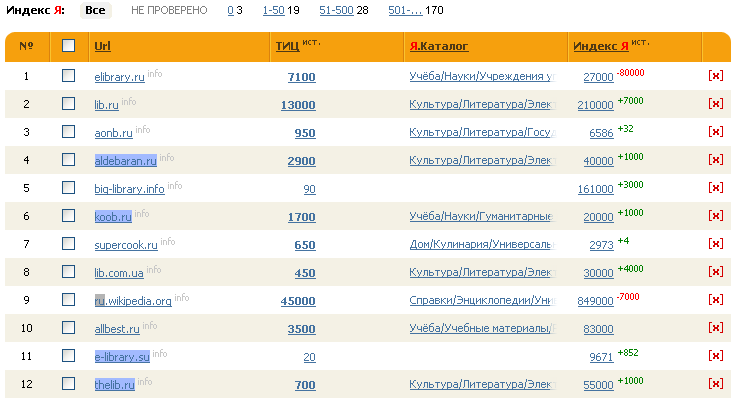The image size is (752, 402).
Task: Open the allbest.ru site link
Action: [x=117, y=329]
